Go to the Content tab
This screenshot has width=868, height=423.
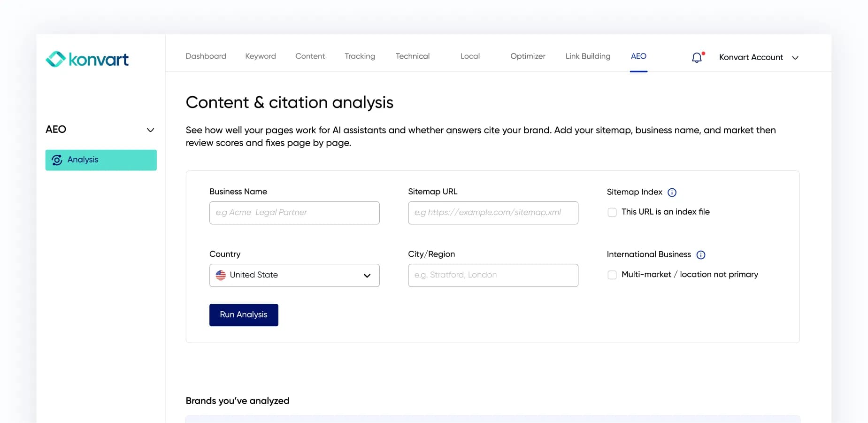click(310, 56)
